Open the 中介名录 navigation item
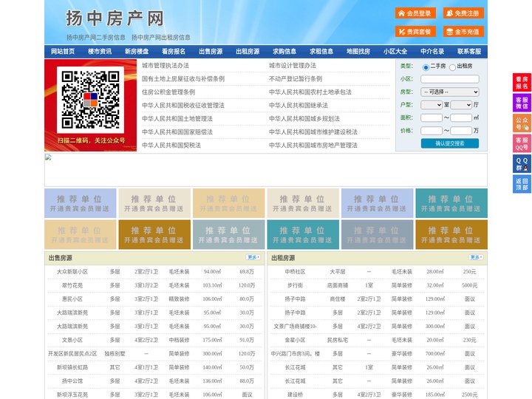The width and height of the screenshot is (532, 399). point(432,52)
